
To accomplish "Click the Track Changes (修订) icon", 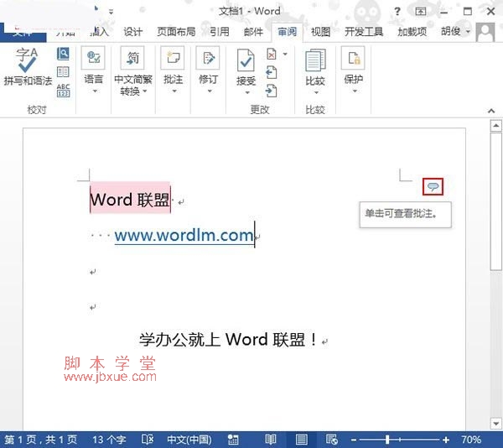I will tap(208, 58).
